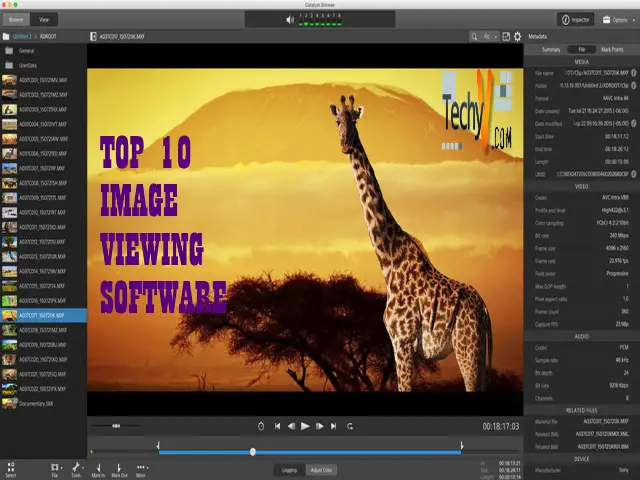Click the Play button in transport controls
This screenshot has height=480, width=640.
point(305,426)
